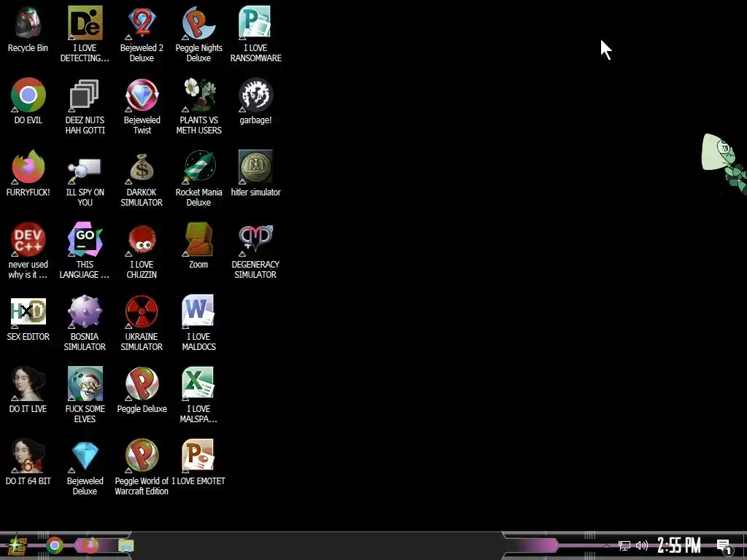Select the Plants vs Zombies flower icon
The height and width of the screenshot is (560, 747).
coord(198,96)
